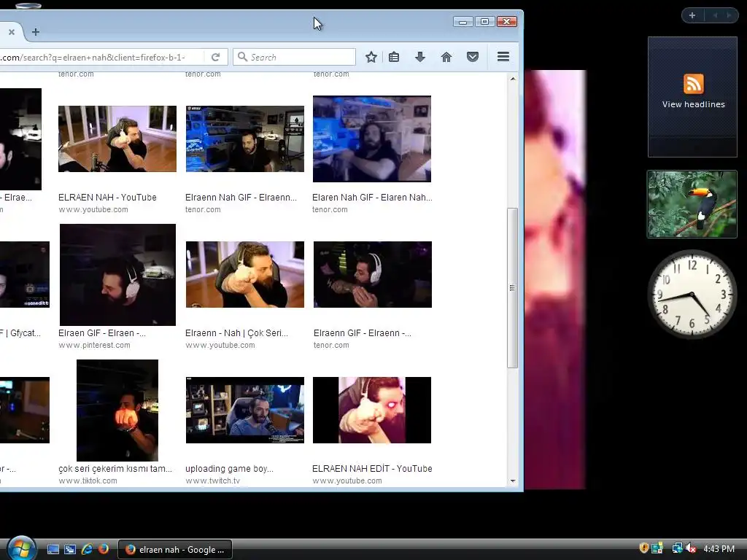Viewport: 747px width, 560px height.
Task: Go to Firefox Home icon
Action: [x=446, y=57]
